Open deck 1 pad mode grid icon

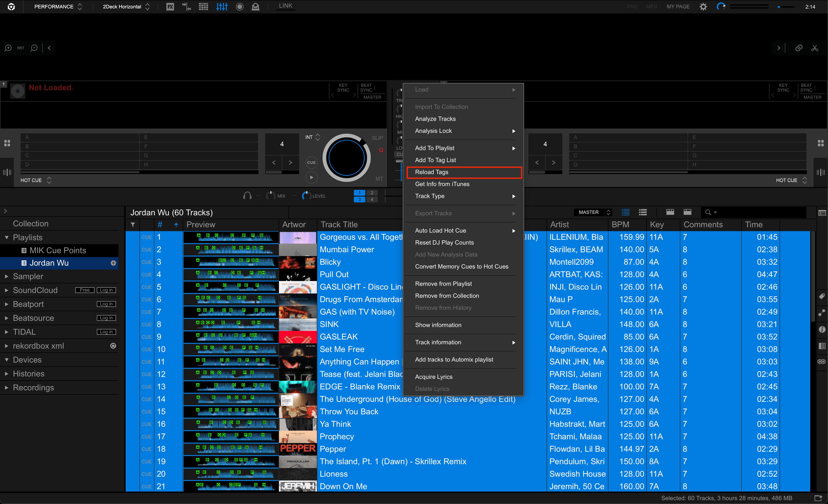click(7, 143)
